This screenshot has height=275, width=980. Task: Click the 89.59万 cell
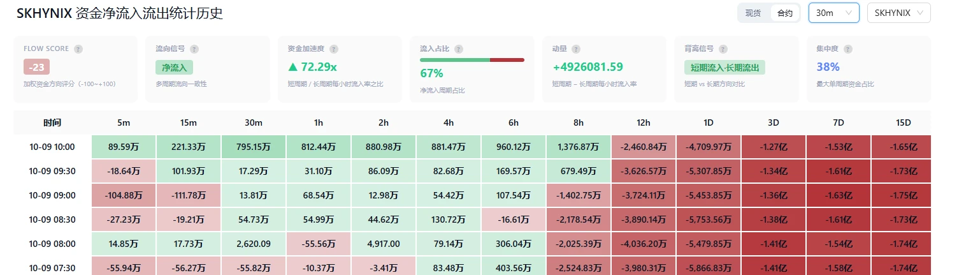point(124,147)
